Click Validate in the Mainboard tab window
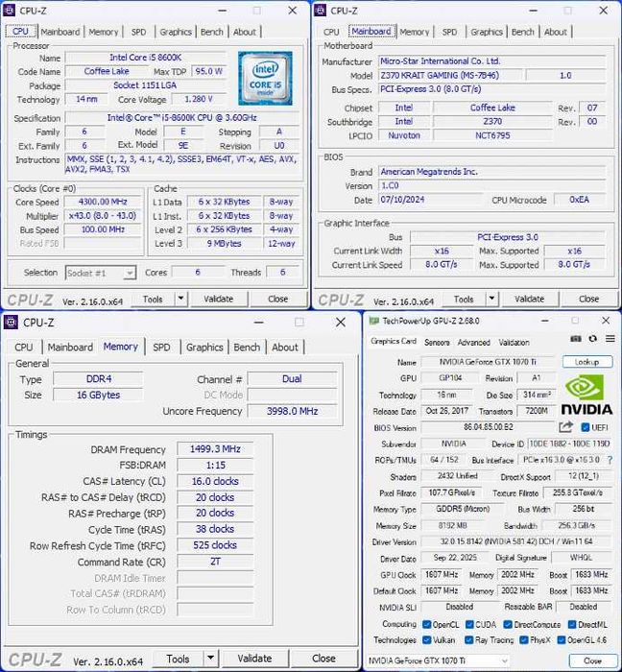This screenshot has height=672, width=622. coord(530,299)
